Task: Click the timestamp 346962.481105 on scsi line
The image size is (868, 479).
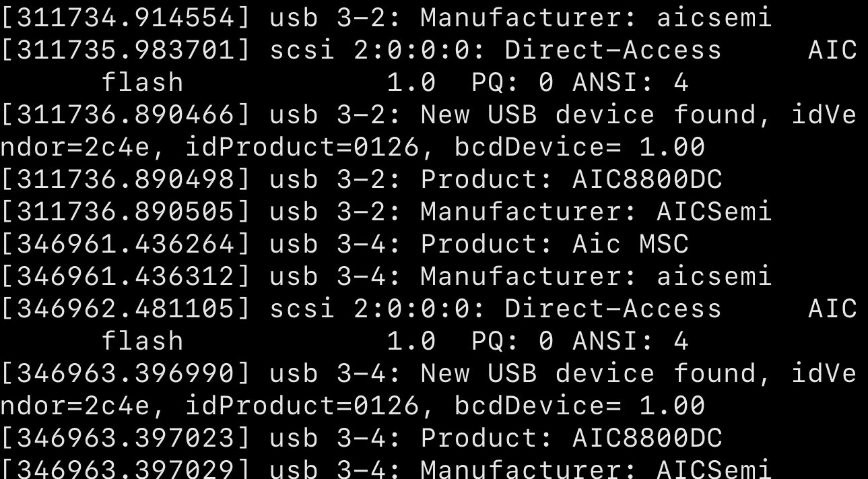Action: click(x=126, y=309)
